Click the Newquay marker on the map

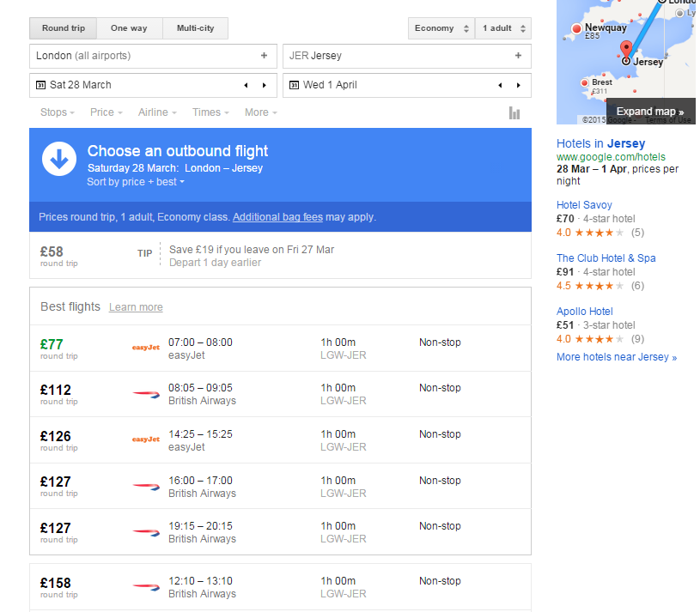tap(576, 29)
